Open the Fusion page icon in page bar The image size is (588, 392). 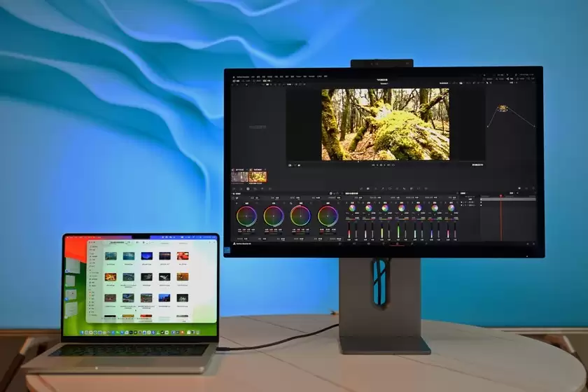(383, 244)
